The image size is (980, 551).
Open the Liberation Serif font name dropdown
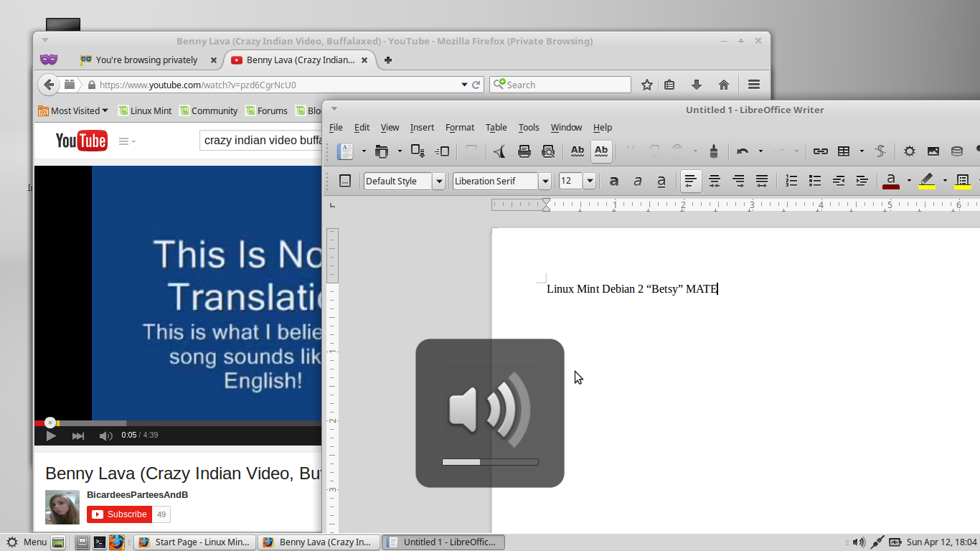[x=545, y=181]
